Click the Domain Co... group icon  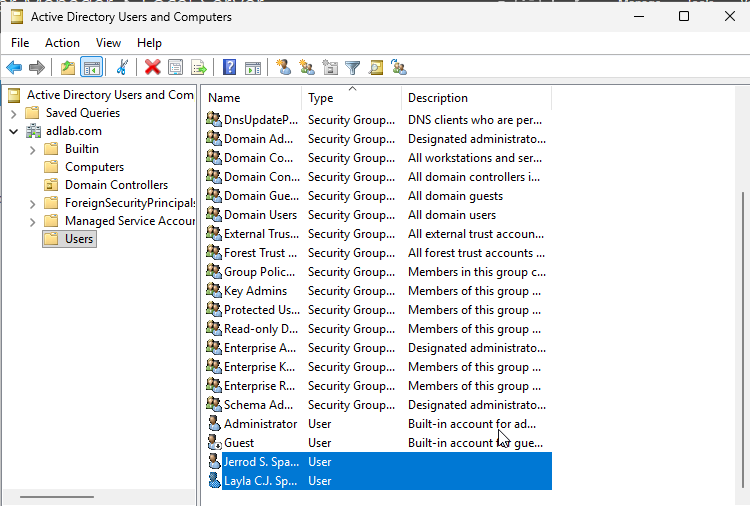(214, 157)
